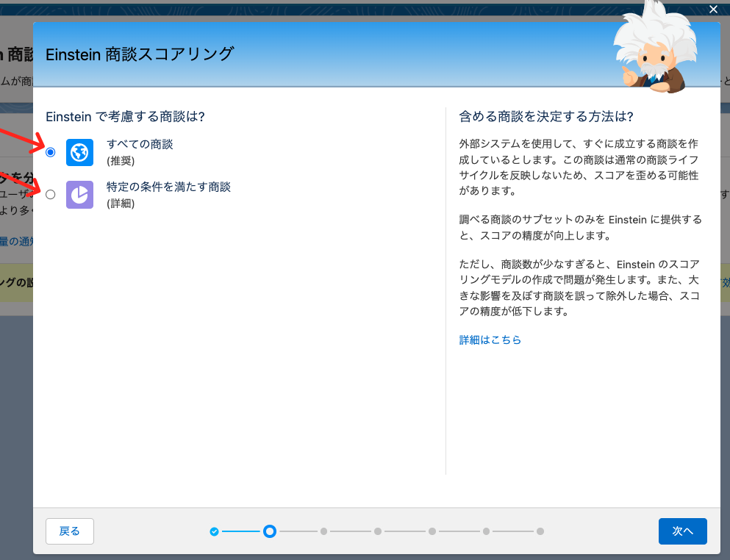Click the (詳細) text under 特定の条件
This screenshot has height=560, width=730.
click(x=121, y=204)
